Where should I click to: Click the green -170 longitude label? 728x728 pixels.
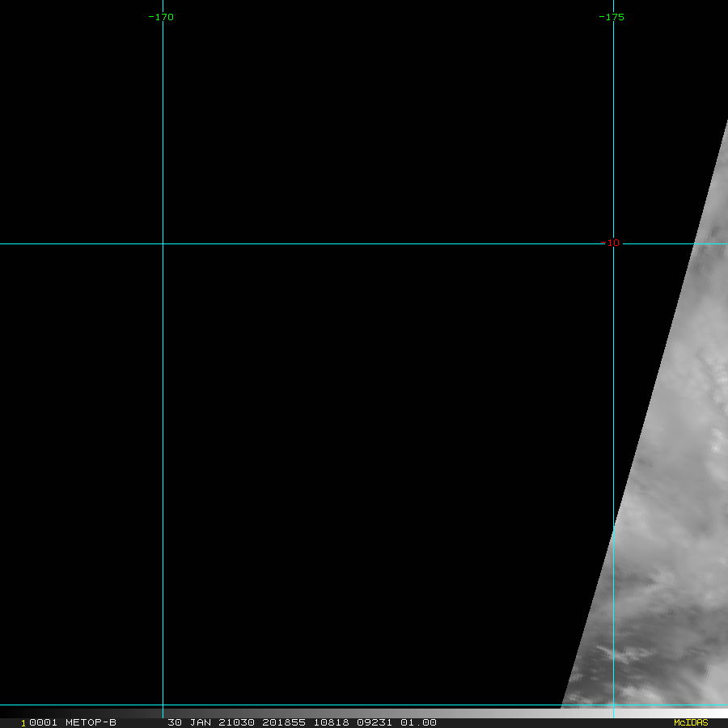161,17
